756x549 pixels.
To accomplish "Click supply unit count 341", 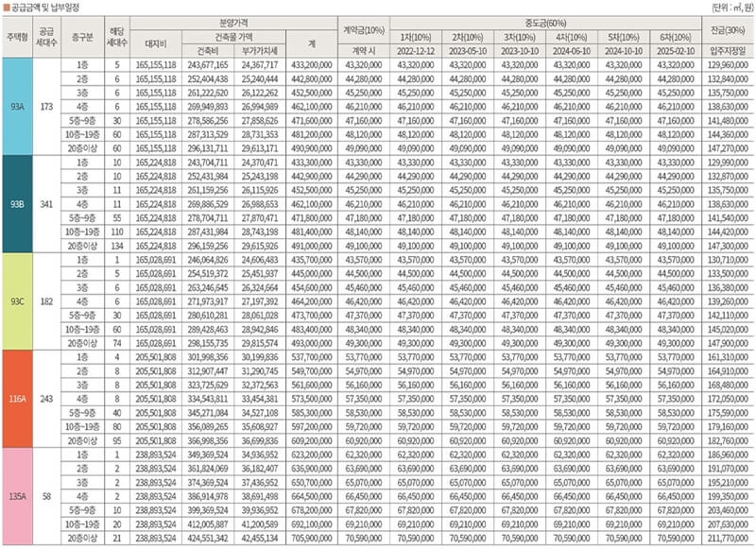I will (46, 204).
